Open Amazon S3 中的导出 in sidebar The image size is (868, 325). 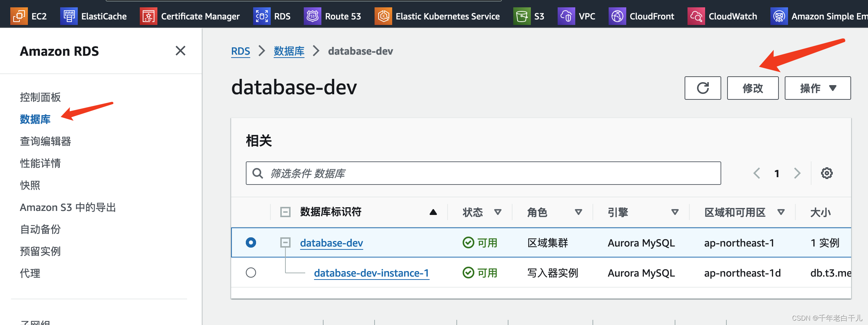68,207
